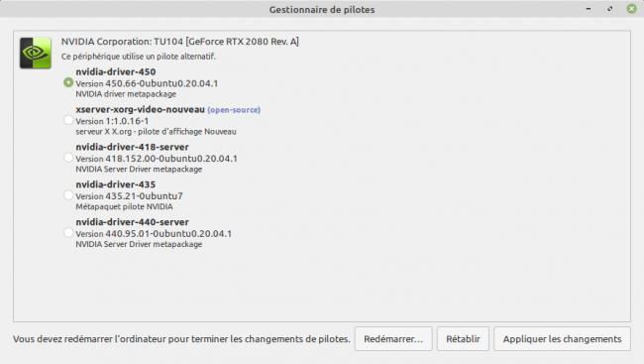
Task: Maximize the Gestionnaire de pilotes window
Action: coord(610,9)
